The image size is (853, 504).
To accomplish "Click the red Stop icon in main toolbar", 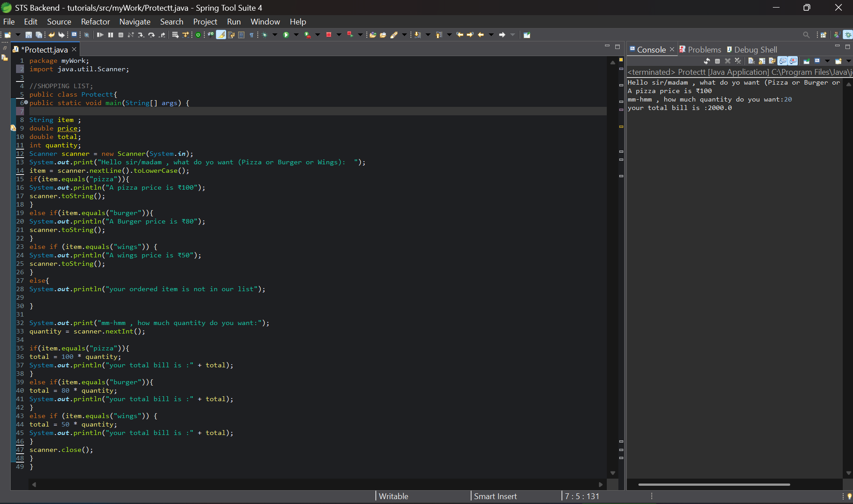I will click(x=329, y=35).
